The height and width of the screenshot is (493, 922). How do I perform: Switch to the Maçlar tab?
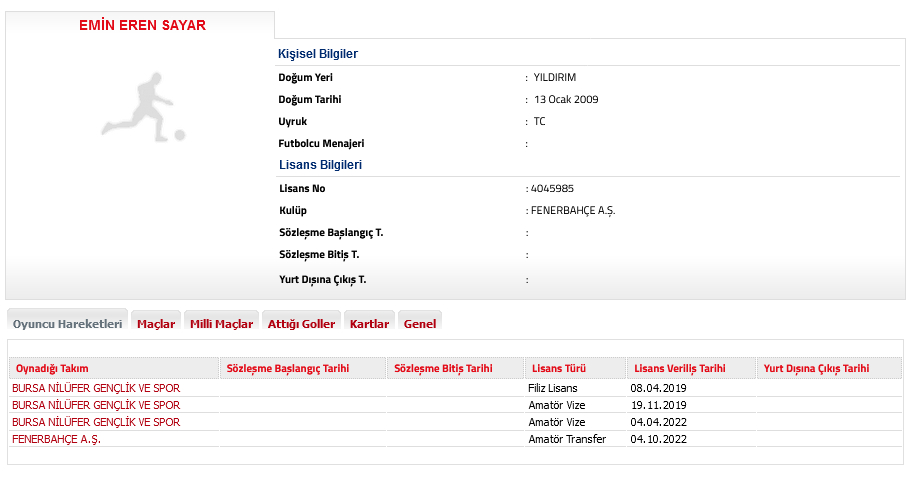[156, 324]
